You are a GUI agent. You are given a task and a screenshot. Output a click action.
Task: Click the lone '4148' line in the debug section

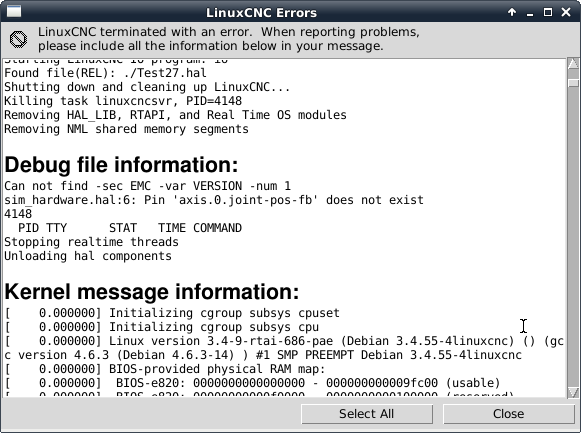[x=18, y=214]
